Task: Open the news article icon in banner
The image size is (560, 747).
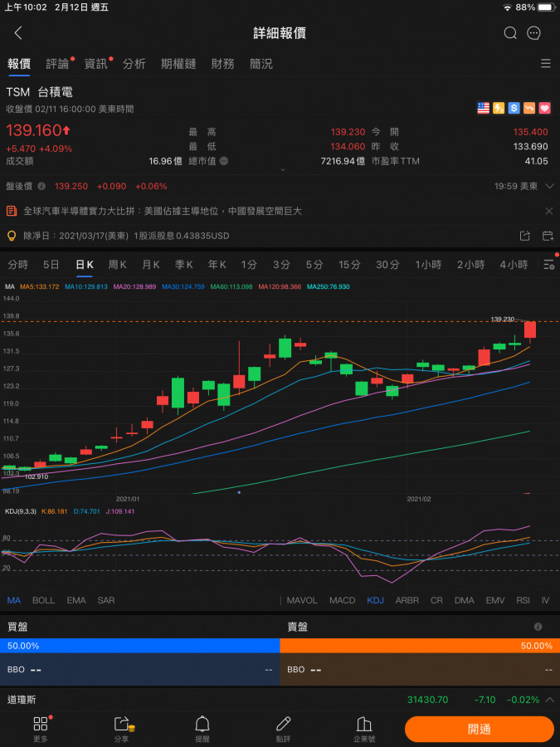Action: (12, 211)
